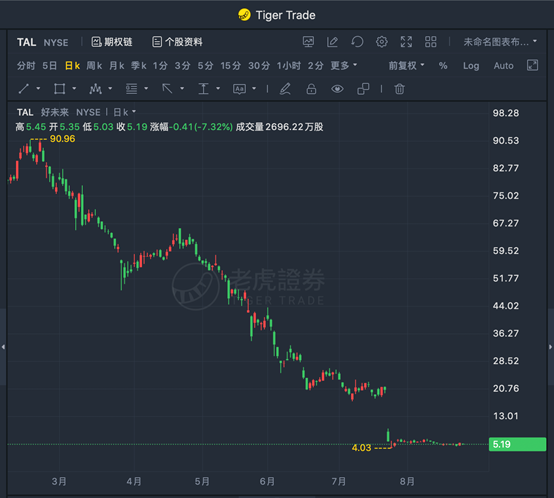Select the 15分 interval
The height and width of the screenshot is (498, 554).
231,66
